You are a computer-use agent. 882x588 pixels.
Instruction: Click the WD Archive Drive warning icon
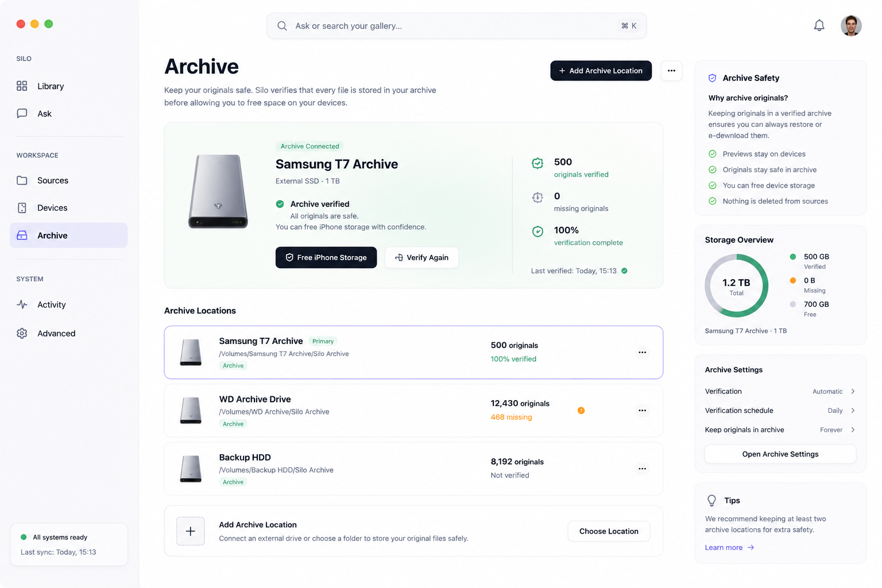click(581, 411)
